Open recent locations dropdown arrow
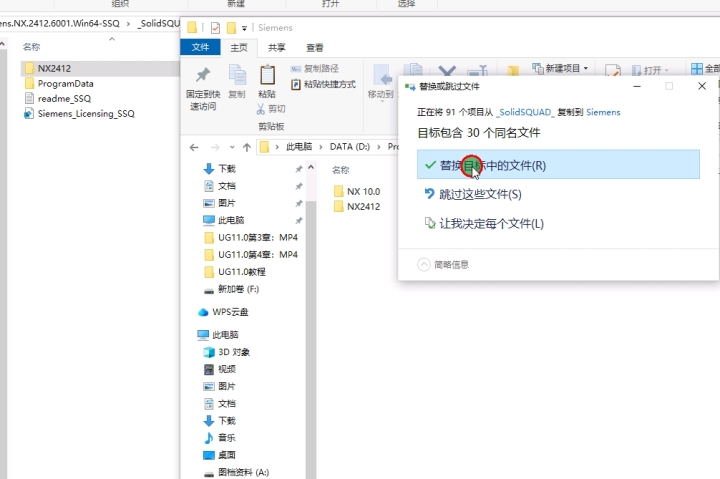Screen dimensions: 720x479 click(232, 147)
